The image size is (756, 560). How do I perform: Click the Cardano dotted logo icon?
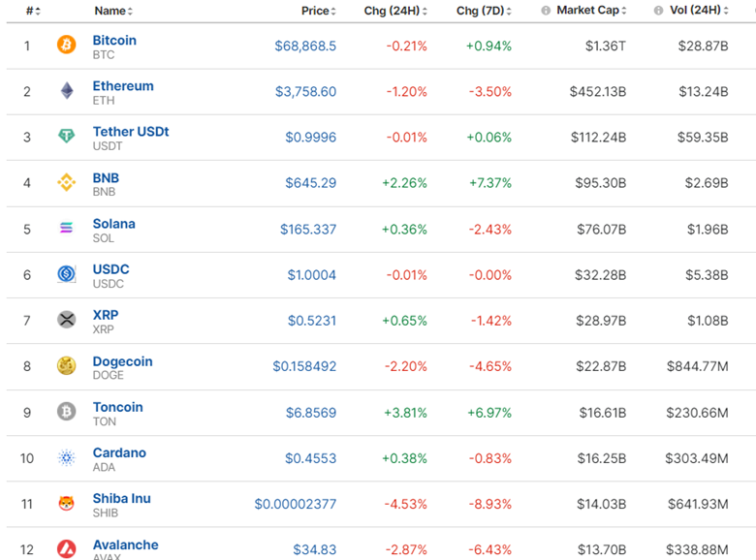click(67, 457)
